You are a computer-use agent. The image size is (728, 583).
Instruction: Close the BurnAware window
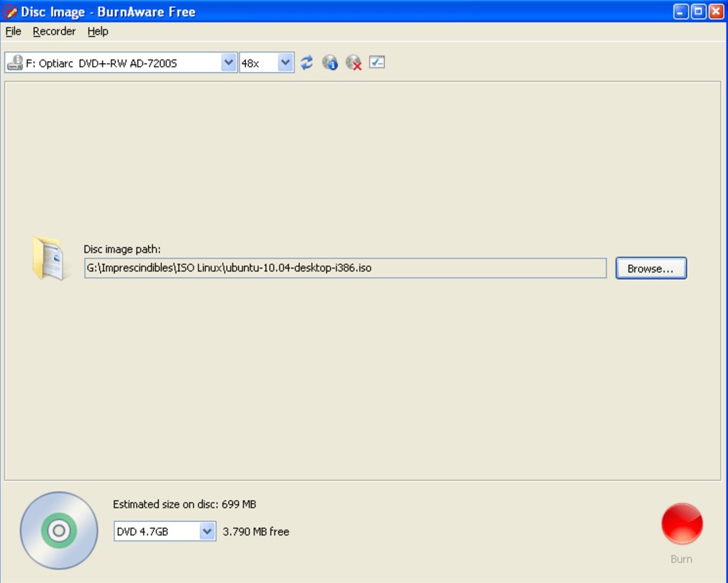[x=716, y=12]
